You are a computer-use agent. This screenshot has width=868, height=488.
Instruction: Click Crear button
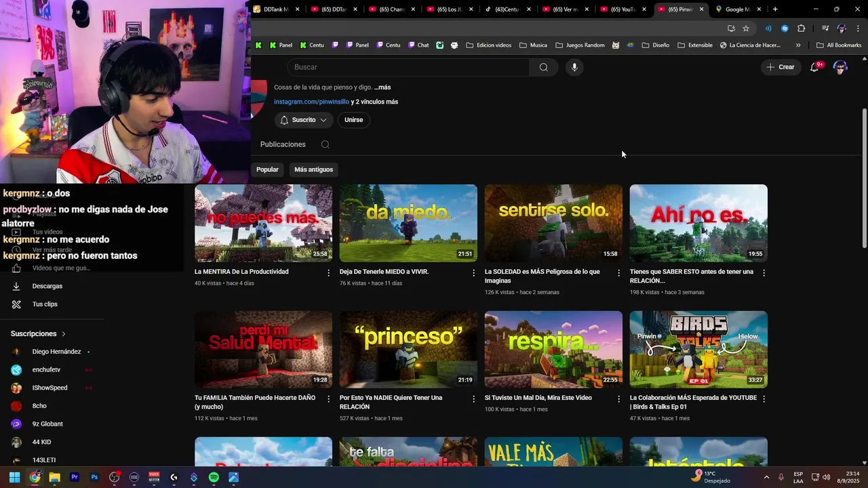[x=781, y=67]
